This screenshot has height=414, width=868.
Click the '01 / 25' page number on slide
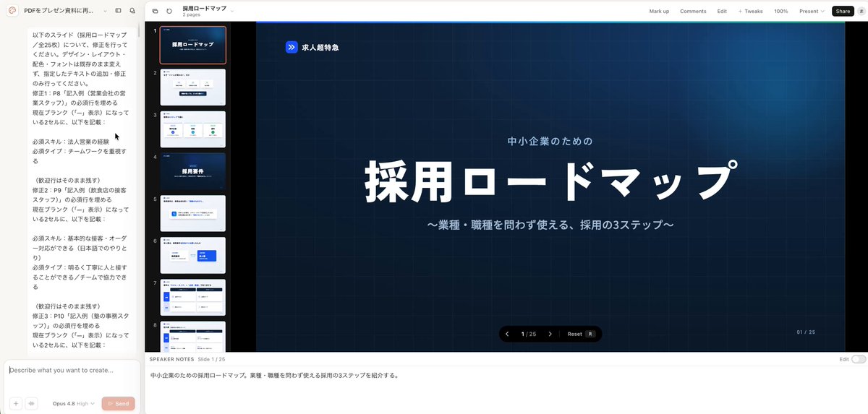806,332
